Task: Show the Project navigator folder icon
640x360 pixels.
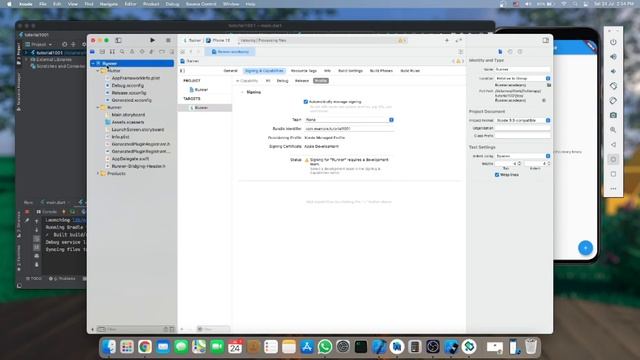Action: 93,52
